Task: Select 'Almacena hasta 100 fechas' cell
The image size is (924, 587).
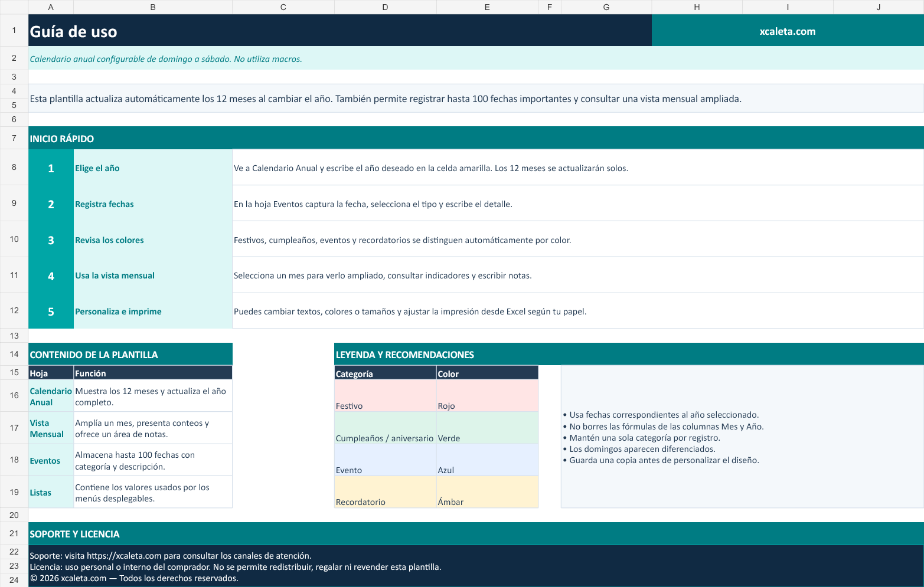Action: (153, 460)
